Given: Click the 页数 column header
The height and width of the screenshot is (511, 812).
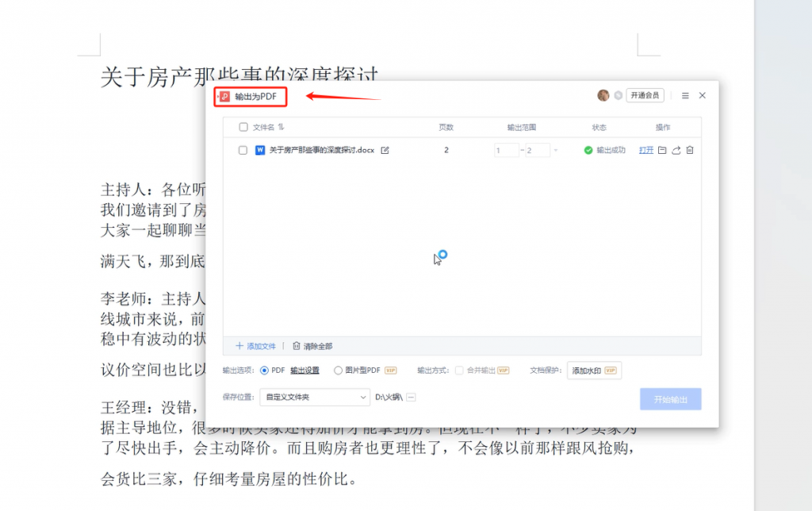Looking at the screenshot, I should (446, 127).
